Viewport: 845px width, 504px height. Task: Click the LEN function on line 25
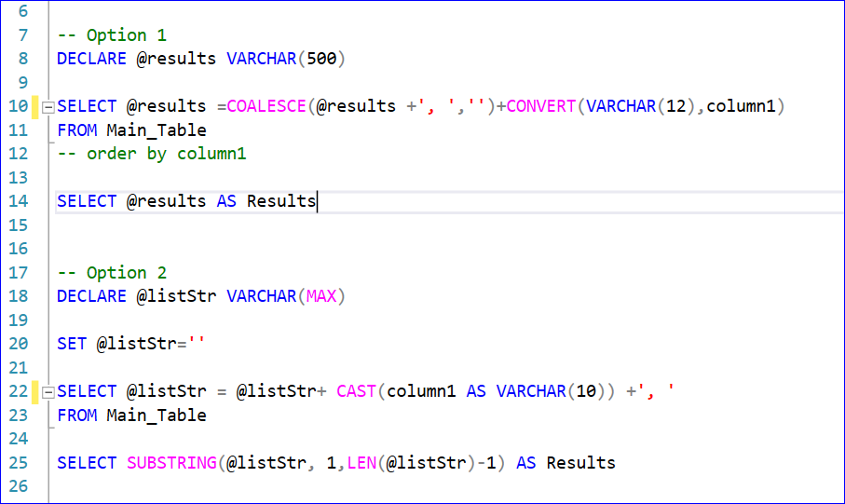(361, 462)
